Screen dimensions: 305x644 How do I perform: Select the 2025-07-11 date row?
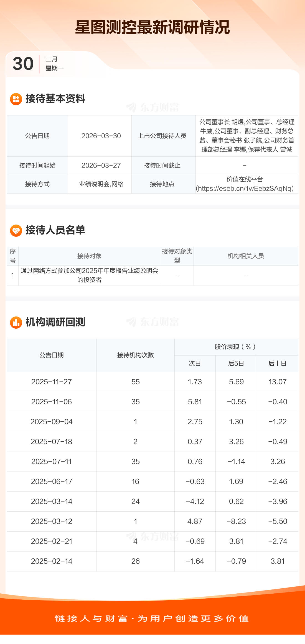pyautogui.click(x=152, y=462)
